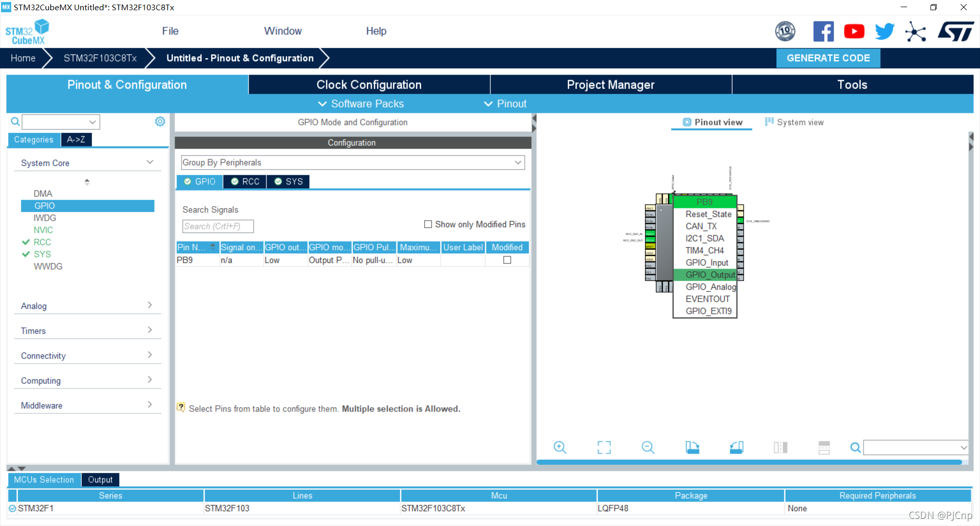The height and width of the screenshot is (526, 980).
Task: Click the peripheral search magnifier icon
Action: 15,122
